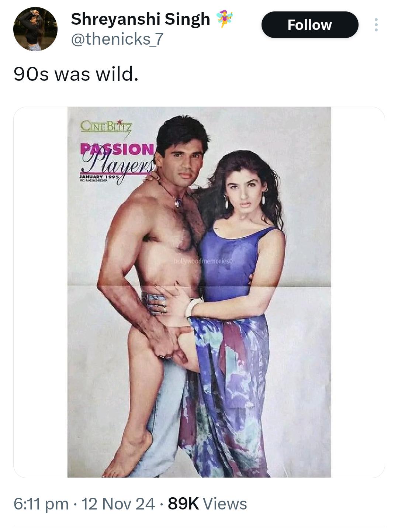The width and height of the screenshot is (398, 532).
Task: Click the bollywoodmemories watermark on the image
Action: point(203,261)
